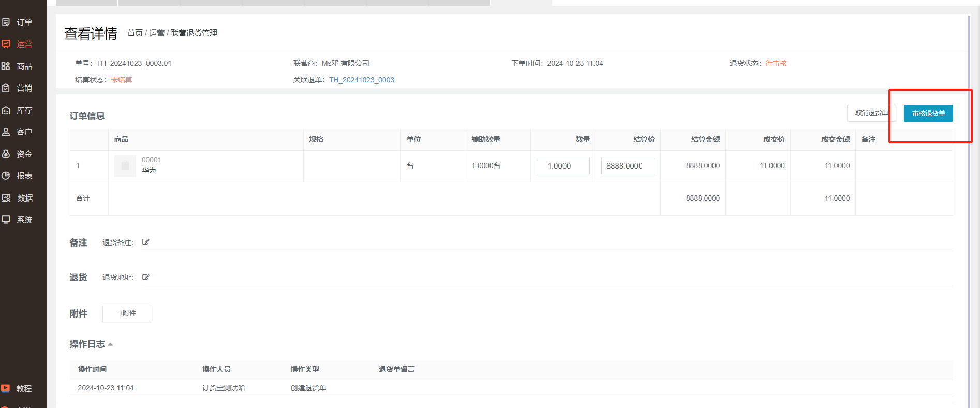Select the 商品 icon in sidebar

coord(6,66)
